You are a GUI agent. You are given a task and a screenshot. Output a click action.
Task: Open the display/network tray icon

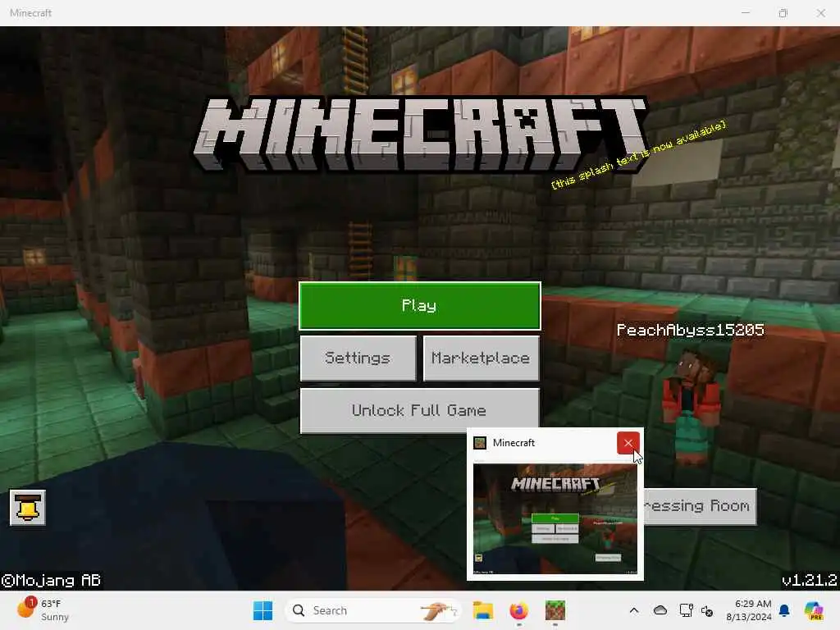tap(686, 610)
